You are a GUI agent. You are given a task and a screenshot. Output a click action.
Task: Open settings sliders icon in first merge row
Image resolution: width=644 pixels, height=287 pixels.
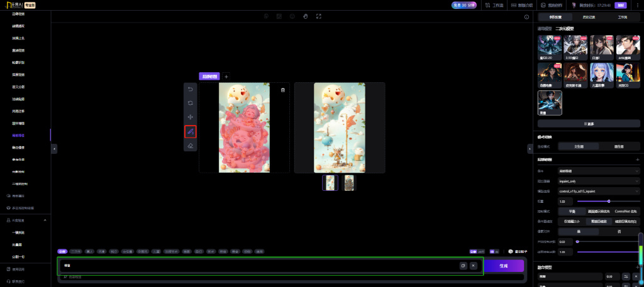[x=626, y=276]
